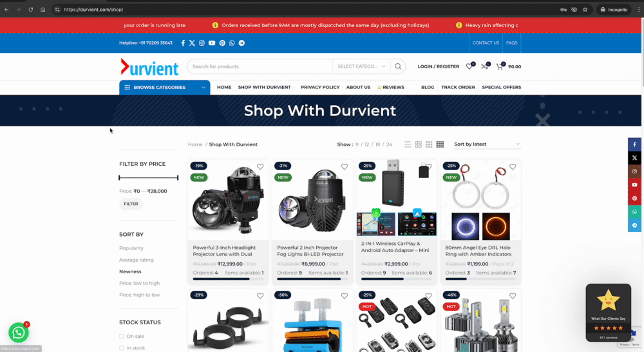
Task: Click the Filter price button
Action: tap(131, 204)
